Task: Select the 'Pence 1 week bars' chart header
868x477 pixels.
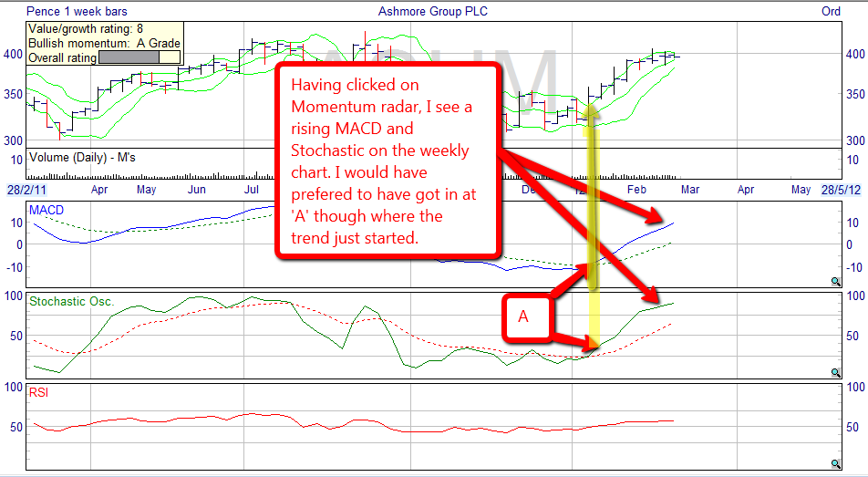Action: pyautogui.click(x=77, y=11)
